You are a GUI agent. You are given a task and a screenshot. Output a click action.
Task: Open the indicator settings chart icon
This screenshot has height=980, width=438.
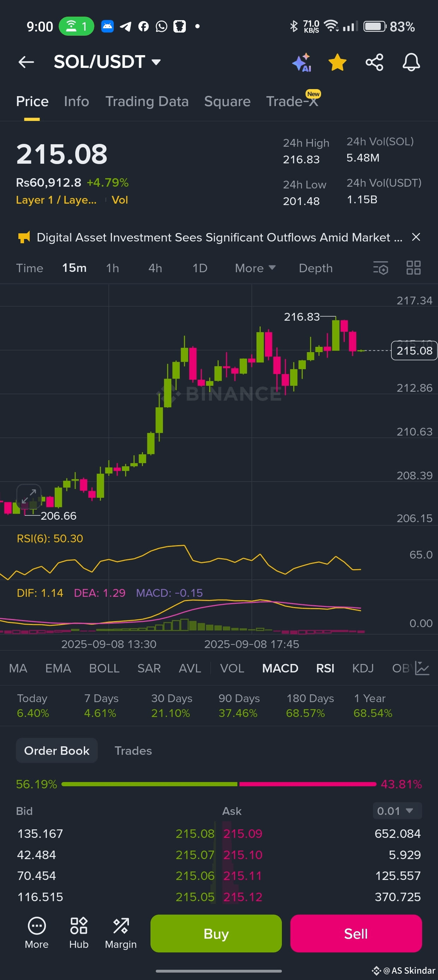pyautogui.click(x=422, y=668)
